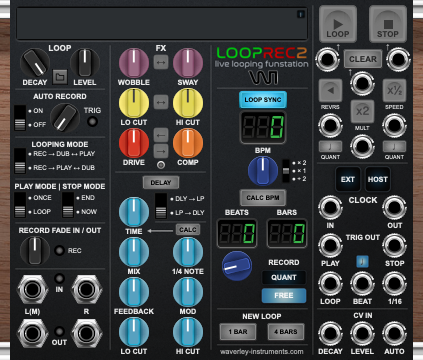This screenshot has height=360, width=423.
Task: Click the CLOCK IN jack
Action: [x=330, y=207]
